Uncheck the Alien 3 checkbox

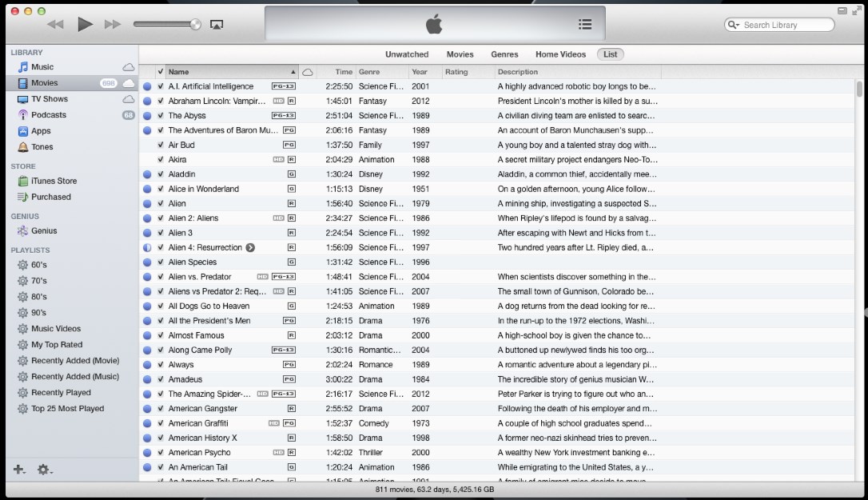tap(161, 234)
